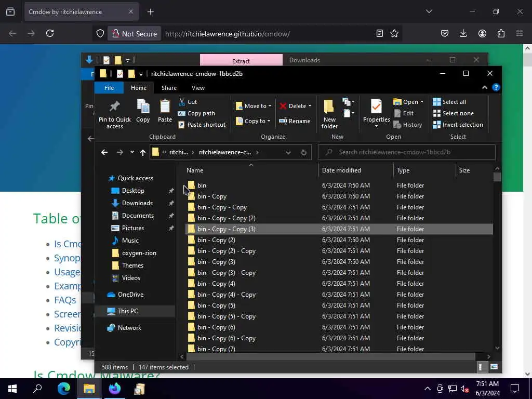
Task: Click the Rename ribbon button
Action: click(x=295, y=121)
